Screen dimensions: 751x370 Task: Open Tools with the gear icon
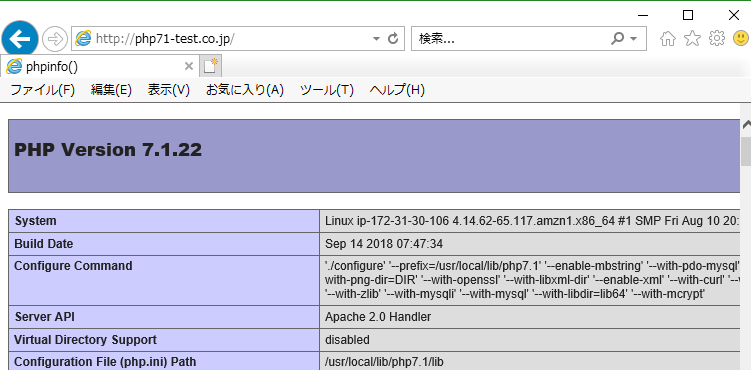pos(717,39)
